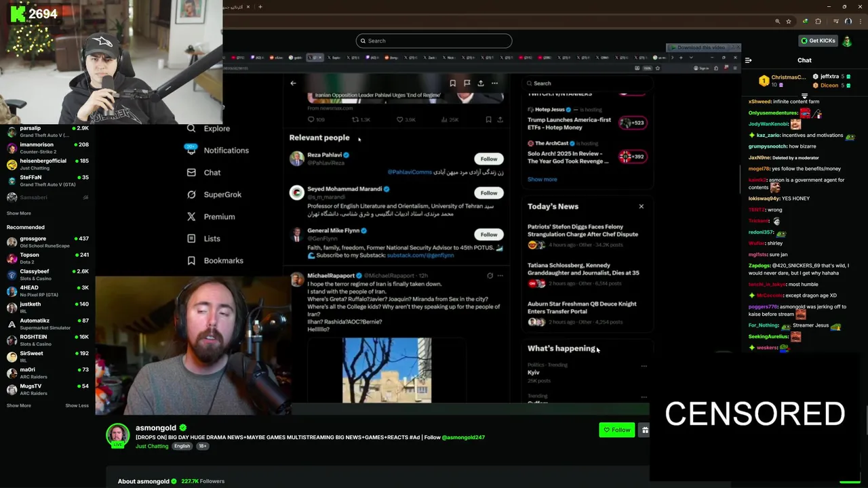Open grossgore recommended channel

(x=47, y=242)
